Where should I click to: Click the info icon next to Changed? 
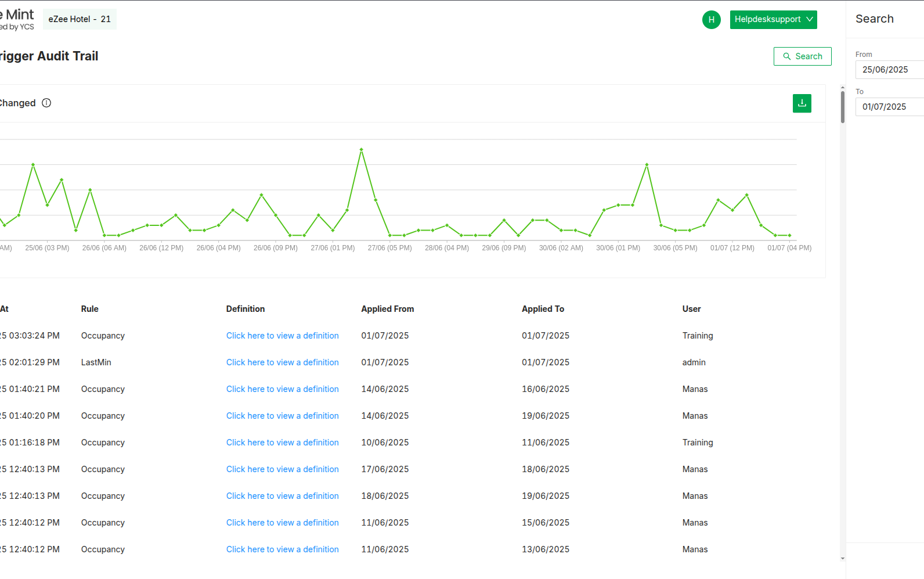click(x=46, y=103)
